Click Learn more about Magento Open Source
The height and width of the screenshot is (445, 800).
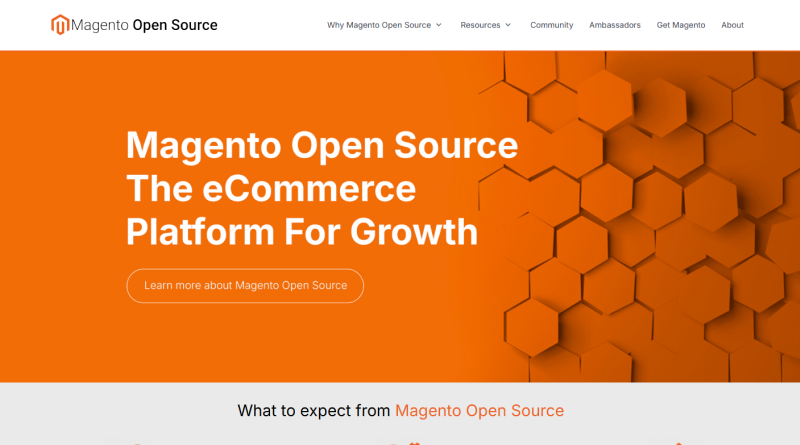tap(245, 286)
